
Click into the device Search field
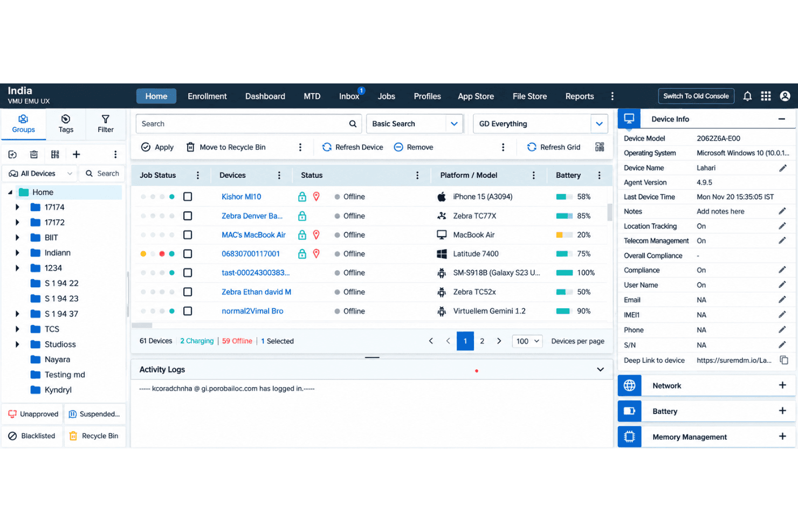[x=248, y=124]
